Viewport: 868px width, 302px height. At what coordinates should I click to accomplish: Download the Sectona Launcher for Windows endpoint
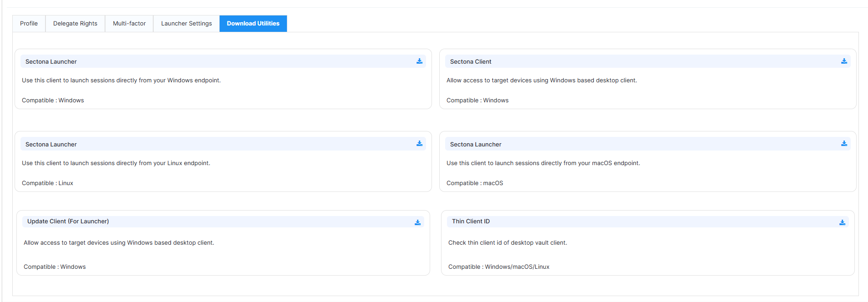tap(419, 61)
